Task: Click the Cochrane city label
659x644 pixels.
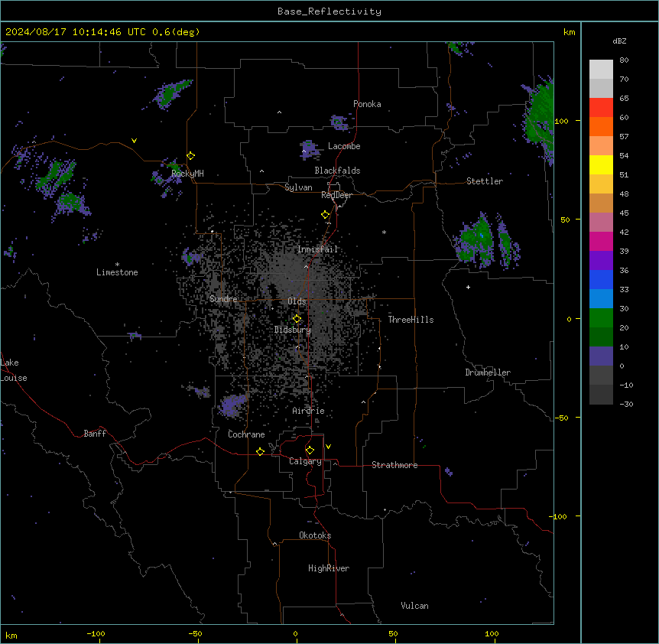Action: tap(246, 434)
